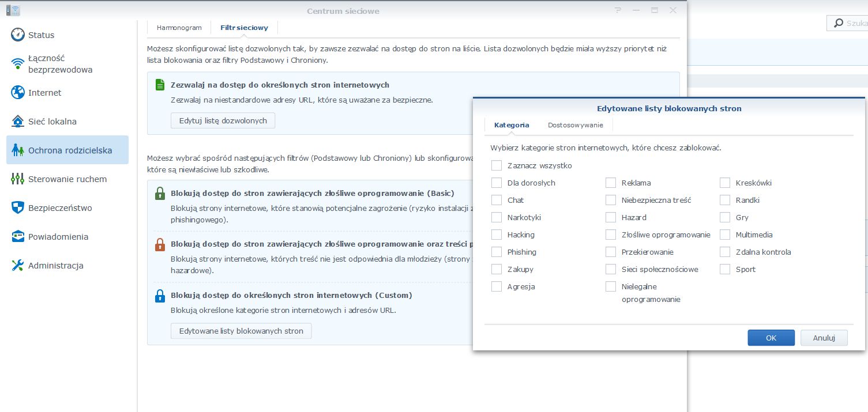The width and height of the screenshot is (868, 412).
Task: Go to Internet settings section
Action: coord(67,92)
